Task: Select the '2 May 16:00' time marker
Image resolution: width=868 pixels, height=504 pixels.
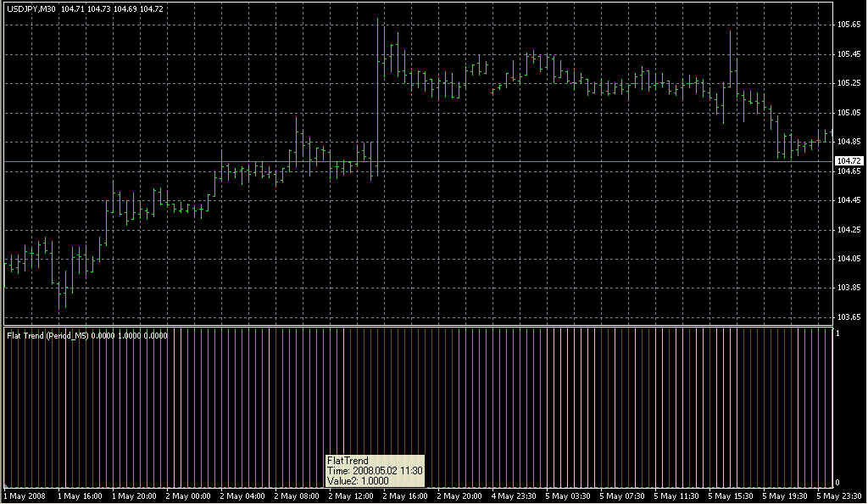Action: [405, 495]
